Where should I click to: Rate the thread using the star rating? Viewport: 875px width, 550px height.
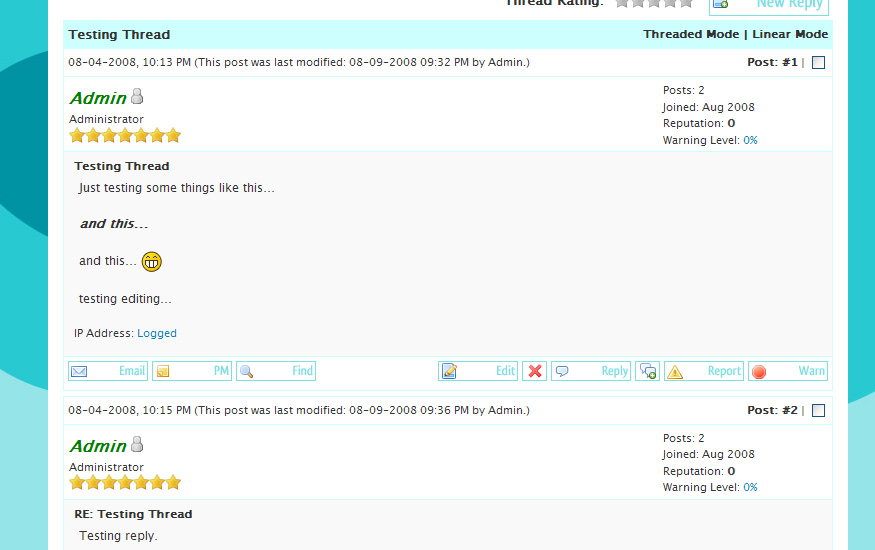coord(653,3)
